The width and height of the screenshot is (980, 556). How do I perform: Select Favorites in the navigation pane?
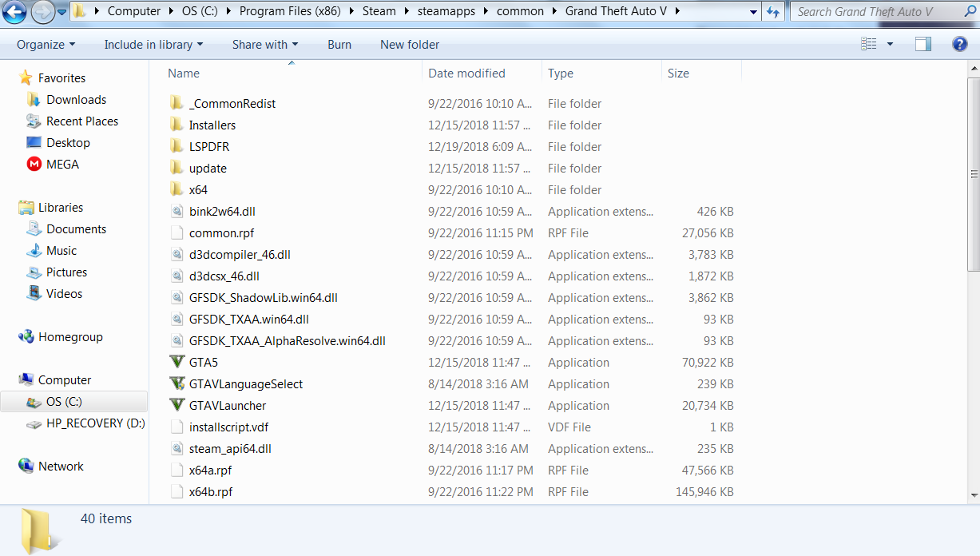click(61, 77)
